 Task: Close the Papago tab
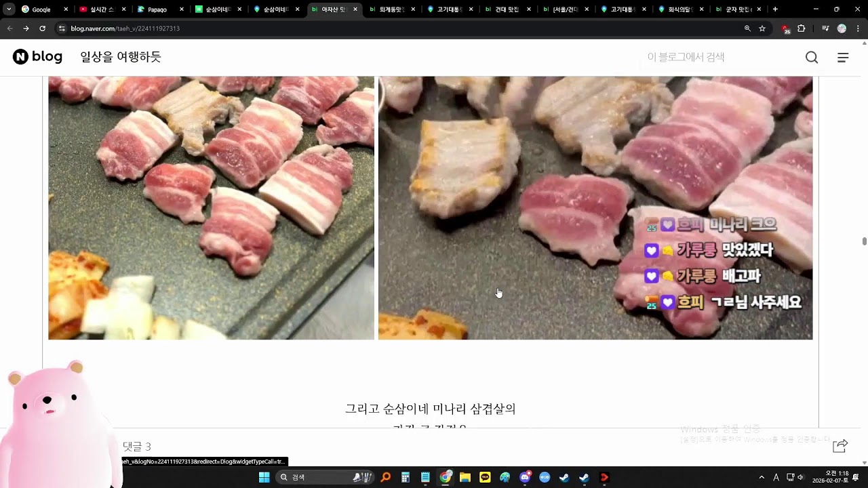[182, 9]
